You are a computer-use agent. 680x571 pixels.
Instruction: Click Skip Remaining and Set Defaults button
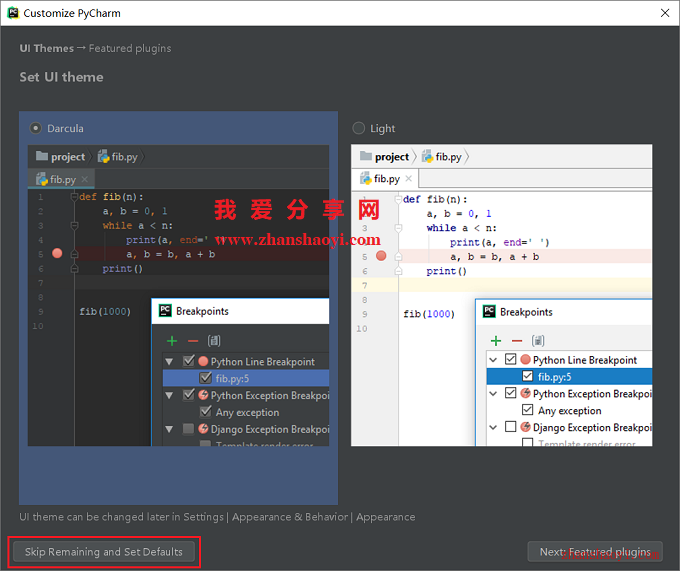(x=104, y=551)
